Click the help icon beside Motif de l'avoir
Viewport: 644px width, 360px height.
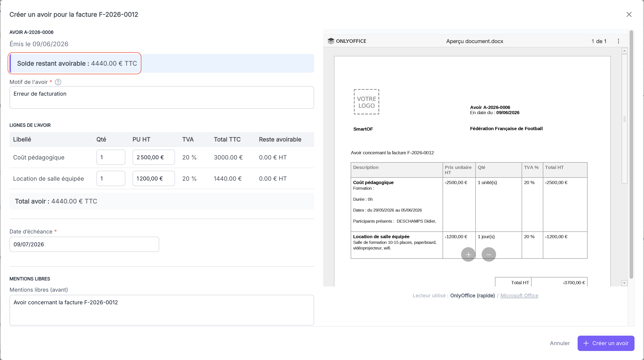[x=58, y=82]
